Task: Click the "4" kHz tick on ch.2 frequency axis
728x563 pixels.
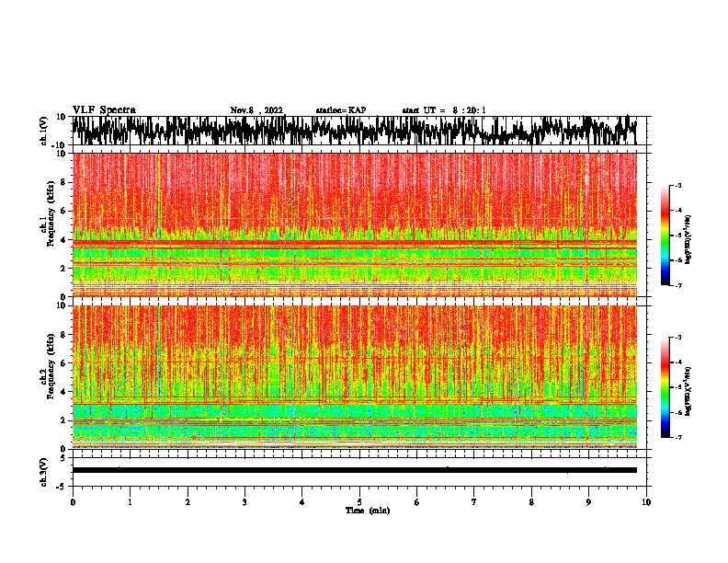Action: [x=63, y=392]
